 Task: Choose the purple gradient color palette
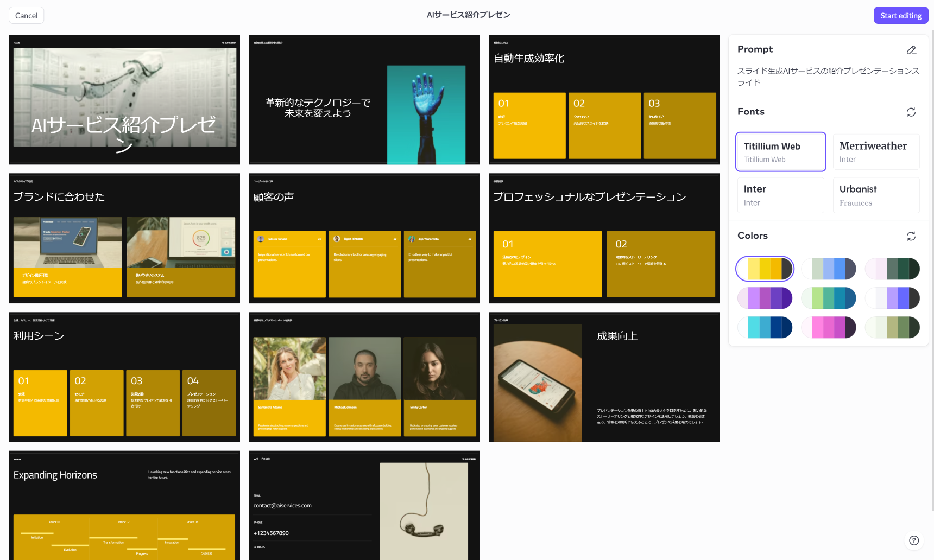click(x=765, y=298)
